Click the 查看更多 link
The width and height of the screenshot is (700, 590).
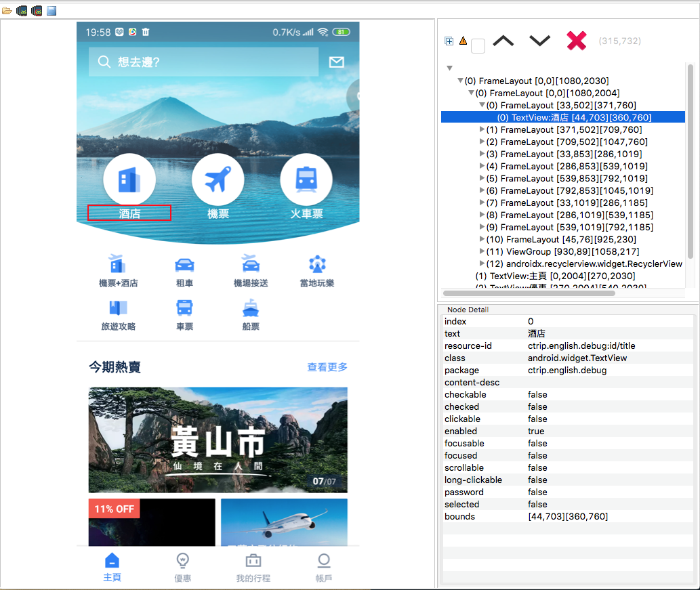(x=327, y=367)
